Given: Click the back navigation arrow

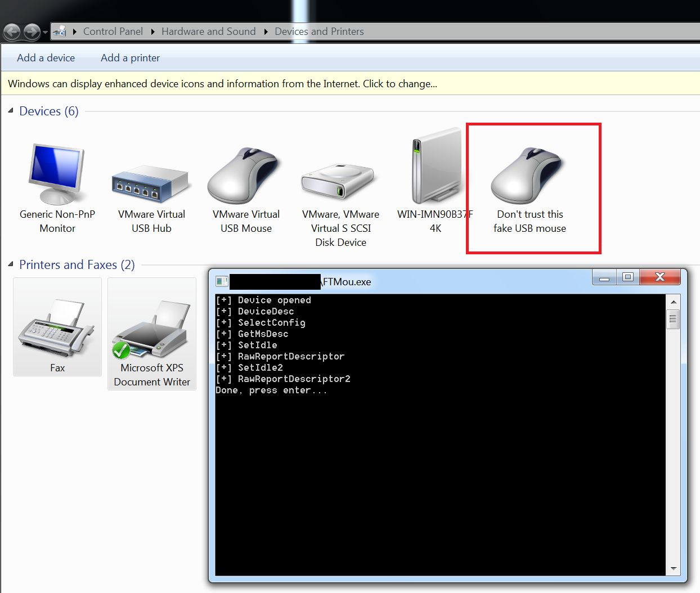Looking at the screenshot, I should pyautogui.click(x=11, y=32).
